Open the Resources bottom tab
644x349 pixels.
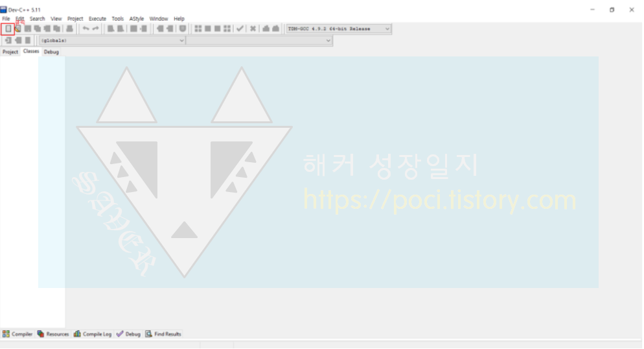click(53, 334)
